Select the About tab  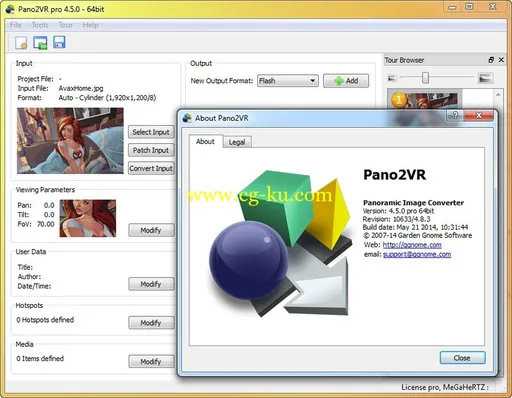205,141
